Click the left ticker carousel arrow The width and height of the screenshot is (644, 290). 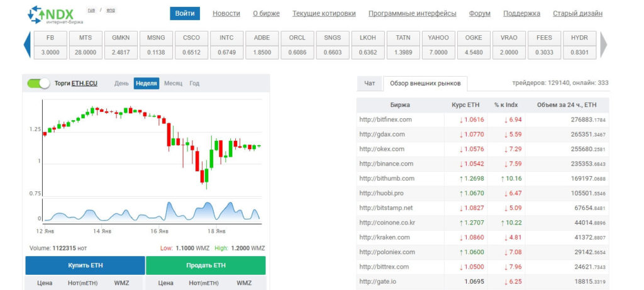27,45
